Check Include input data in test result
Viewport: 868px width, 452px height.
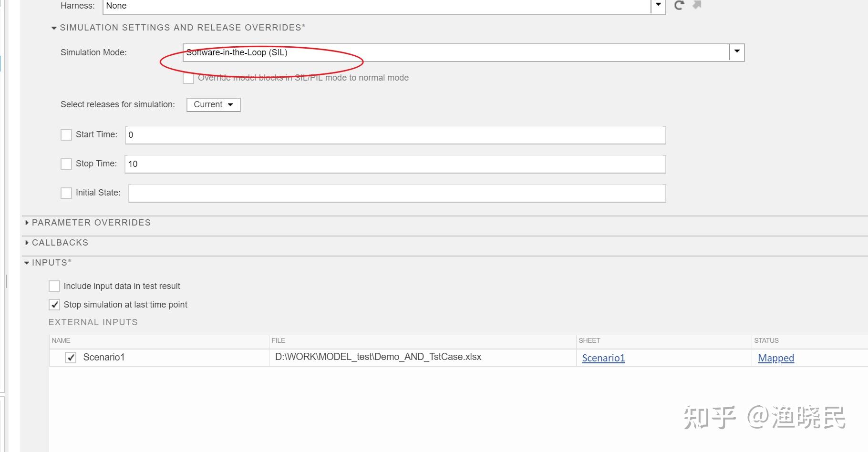(54, 286)
